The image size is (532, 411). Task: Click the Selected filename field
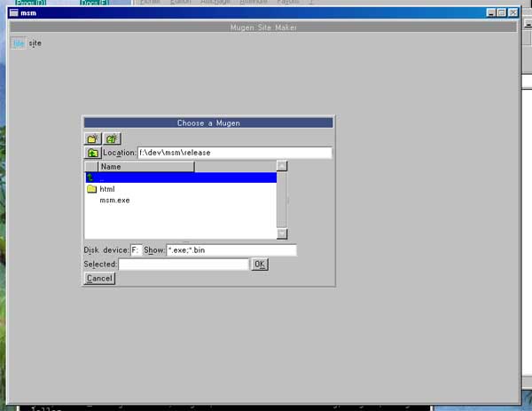pyautogui.click(x=184, y=265)
